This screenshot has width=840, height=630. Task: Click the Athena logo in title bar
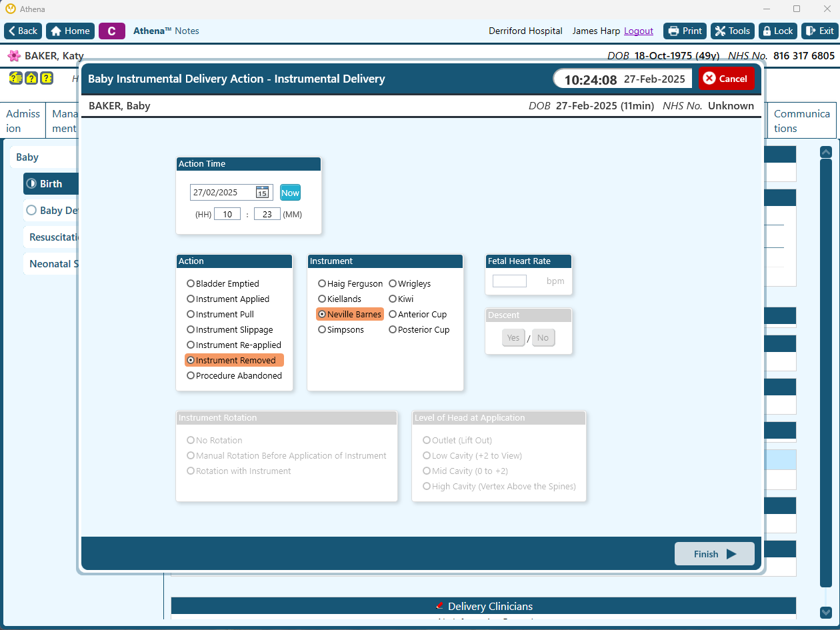10,9
